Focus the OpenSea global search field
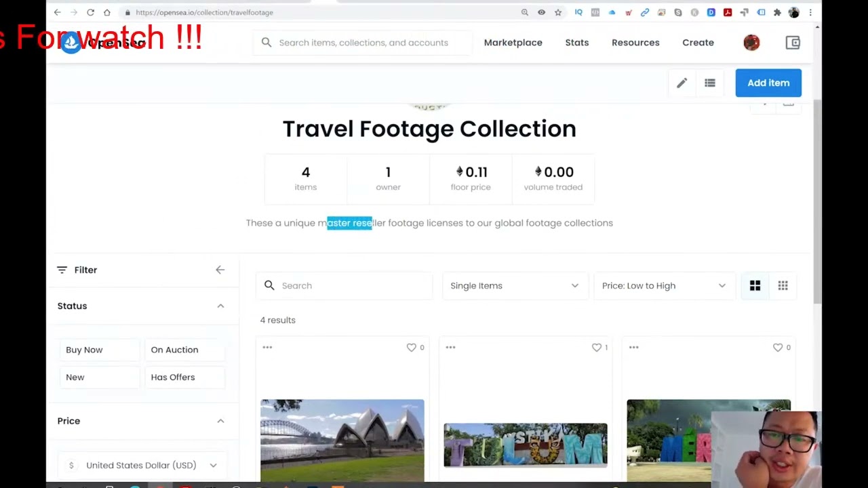This screenshot has height=488, width=868. pyautogui.click(x=363, y=43)
